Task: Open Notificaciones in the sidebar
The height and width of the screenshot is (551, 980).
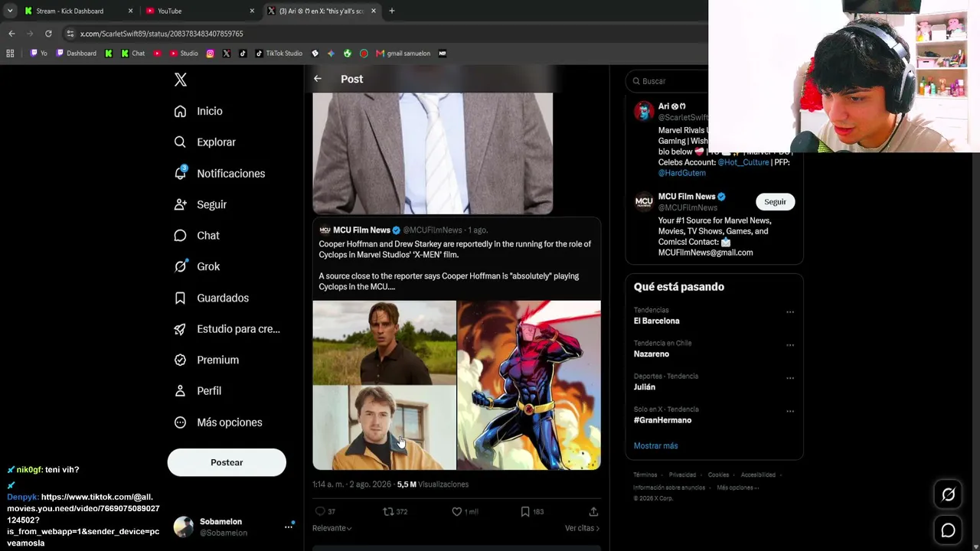Action: pyautogui.click(x=219, y=174)
